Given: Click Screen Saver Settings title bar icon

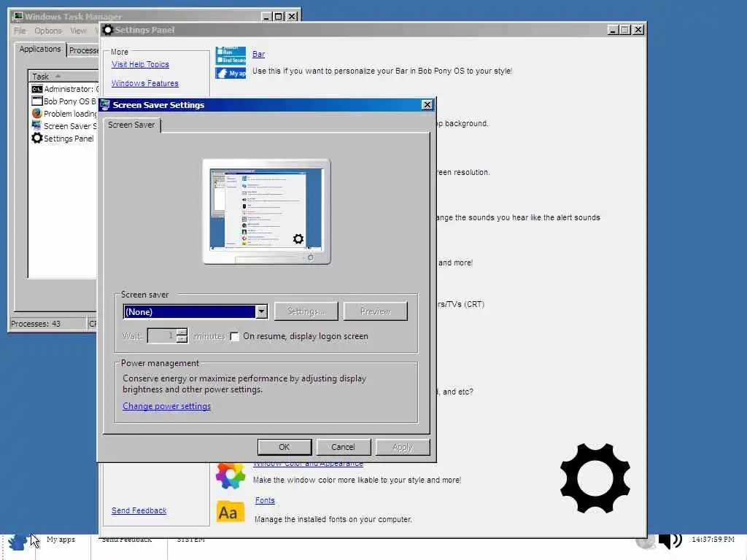Looking at the screenshot, I should tap(105, 105).
